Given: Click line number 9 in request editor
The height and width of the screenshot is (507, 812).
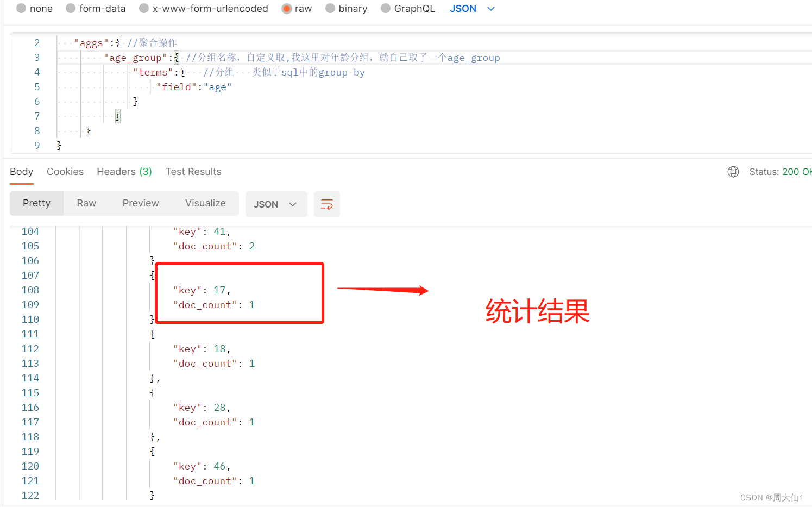Looking at the screenshot, I should (37, 146).
